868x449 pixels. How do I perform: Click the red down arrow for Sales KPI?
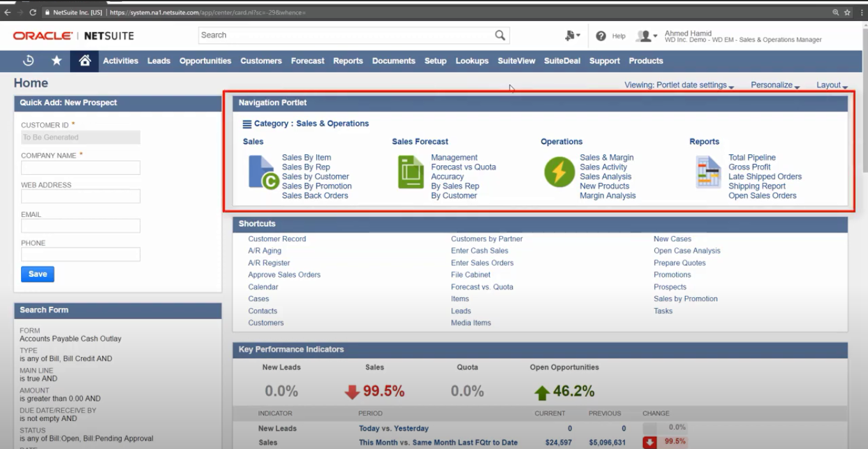pos(352,392)
